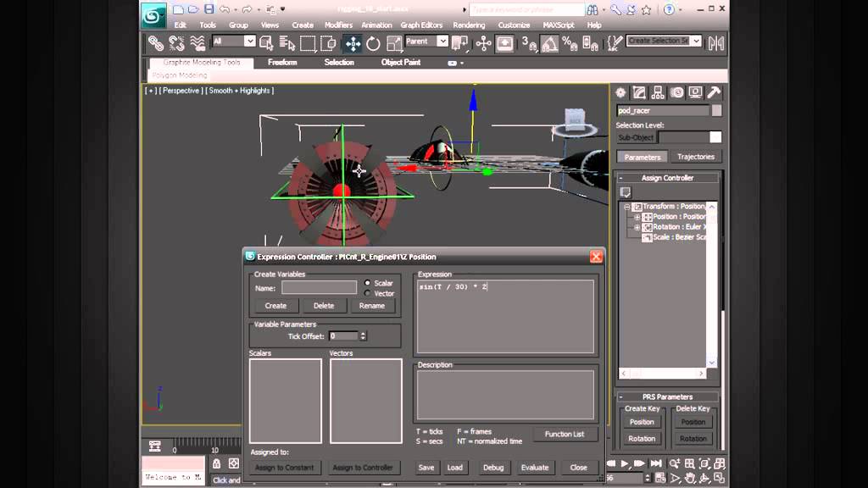Click the Assign Controller checkmark icon

pos(626,192)
